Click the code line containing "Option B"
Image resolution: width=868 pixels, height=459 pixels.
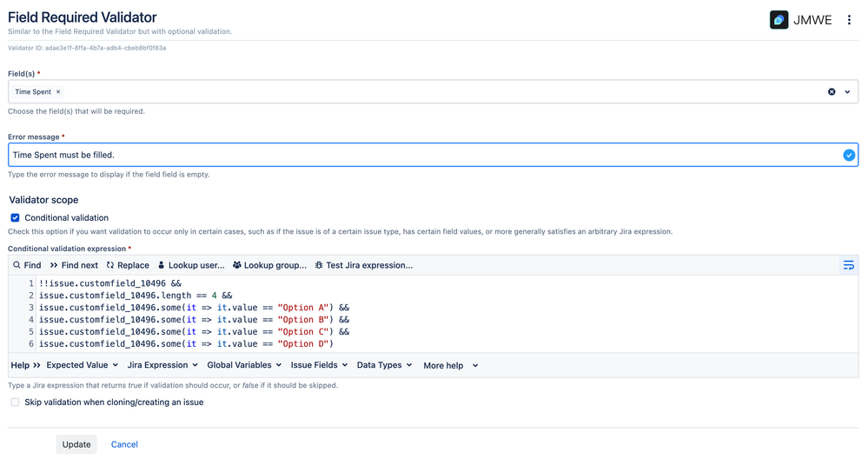(194, 320)
